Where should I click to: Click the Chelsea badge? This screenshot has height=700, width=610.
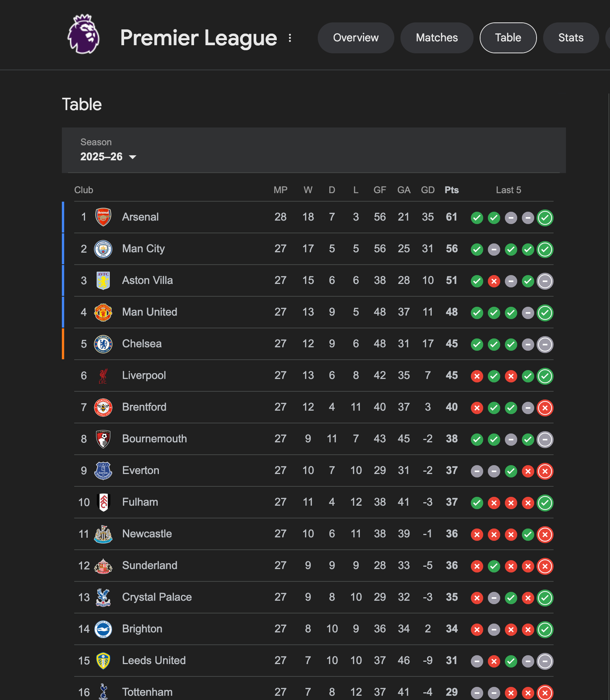tap(103, 344)
